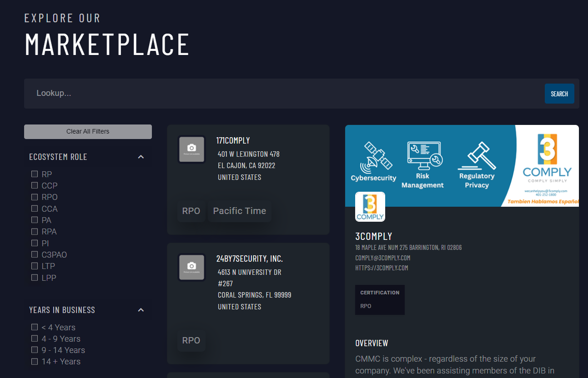This screenshot has height=378, width=588.
Task: Click the 171Comply placeholder camera image
Action: point(192,149)
